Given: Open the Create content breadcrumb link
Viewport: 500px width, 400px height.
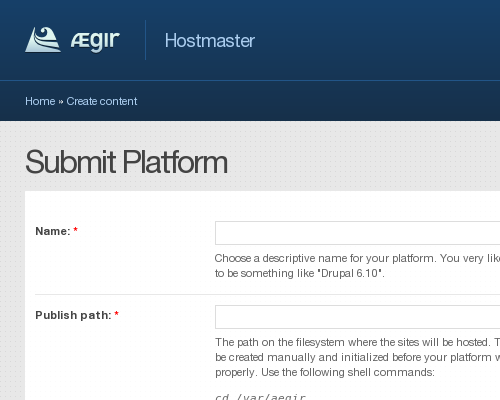Looking at the screenshot, I should pos(102,101).
